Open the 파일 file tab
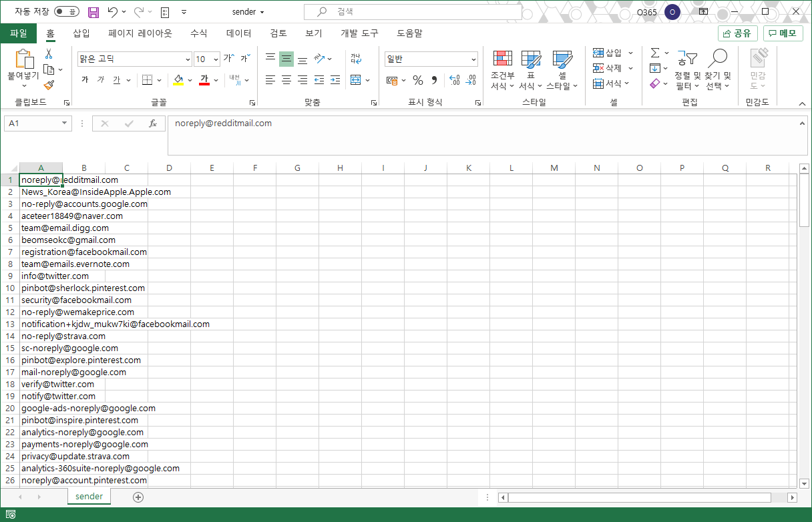This screenshot has width=812, height=522. [19, 33]
